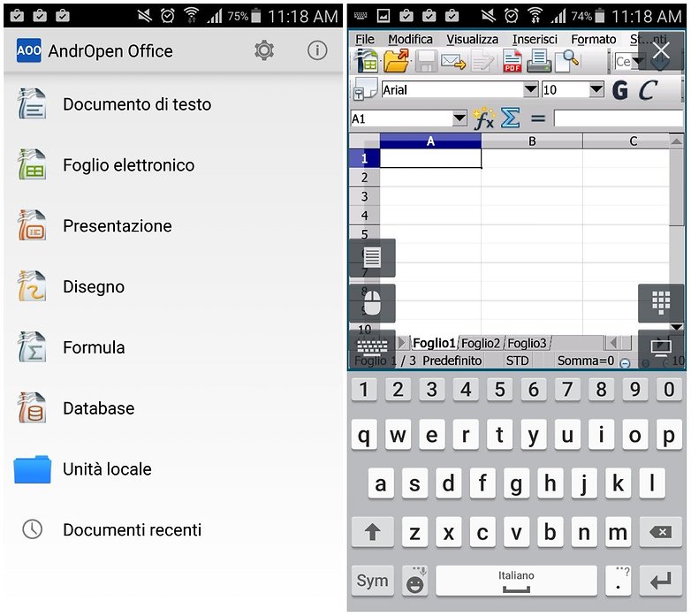This screenshot has height=616, width=691.
Task: Open the app info icon
Action: point(317,50)
